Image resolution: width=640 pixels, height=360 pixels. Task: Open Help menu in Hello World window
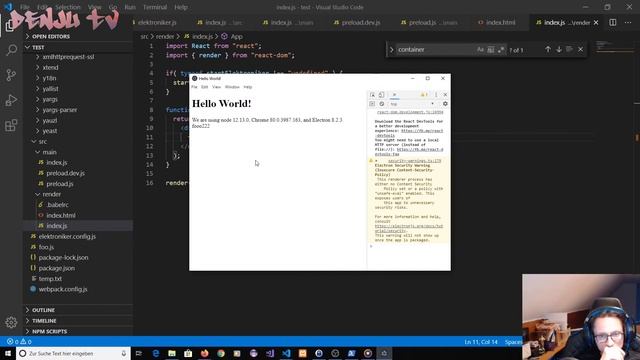point(248,87)
